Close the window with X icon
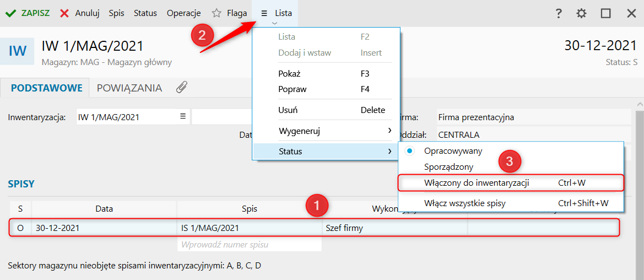Viewport: 644px width, 280px height. click(x=632, y=13)
